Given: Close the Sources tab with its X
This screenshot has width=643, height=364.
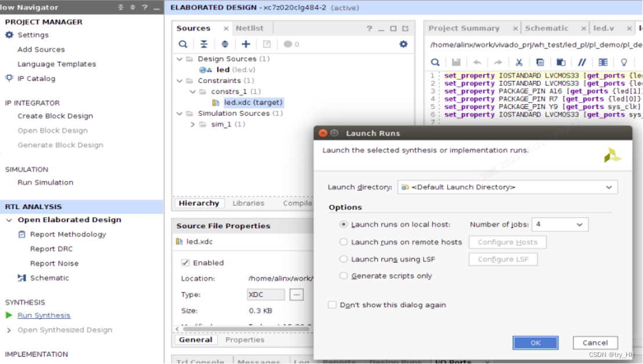Looking at the screenshot, I should point(226,28).
